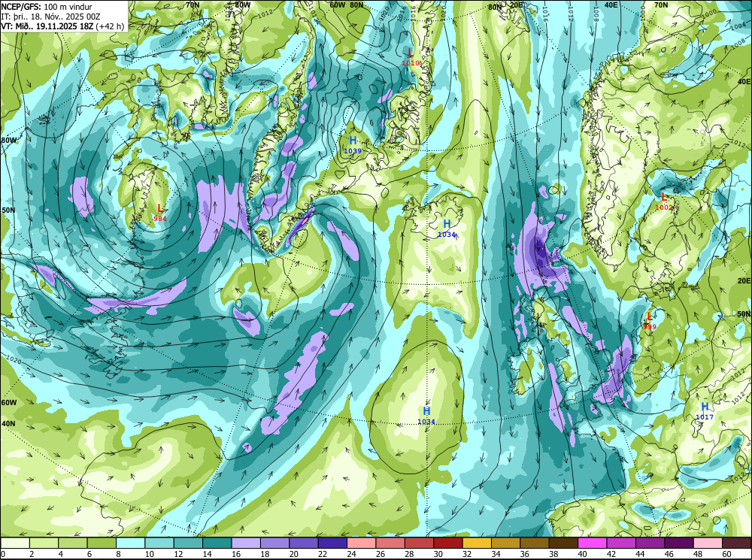The width and height of the screenshot is (752, 560).
Task: Click the legend value 24
Action: click(x=351, y=554)
